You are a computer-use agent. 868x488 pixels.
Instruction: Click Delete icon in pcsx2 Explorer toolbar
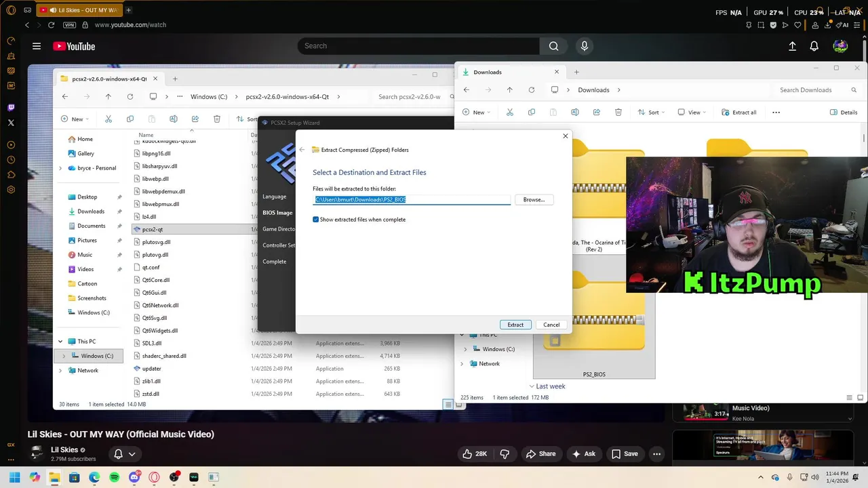tap(217, 119)
